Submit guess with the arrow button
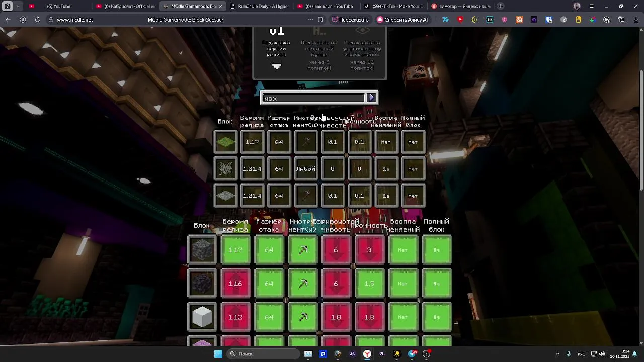The width and height of the screenshot is (644, 362). click(x=371, y=98)
